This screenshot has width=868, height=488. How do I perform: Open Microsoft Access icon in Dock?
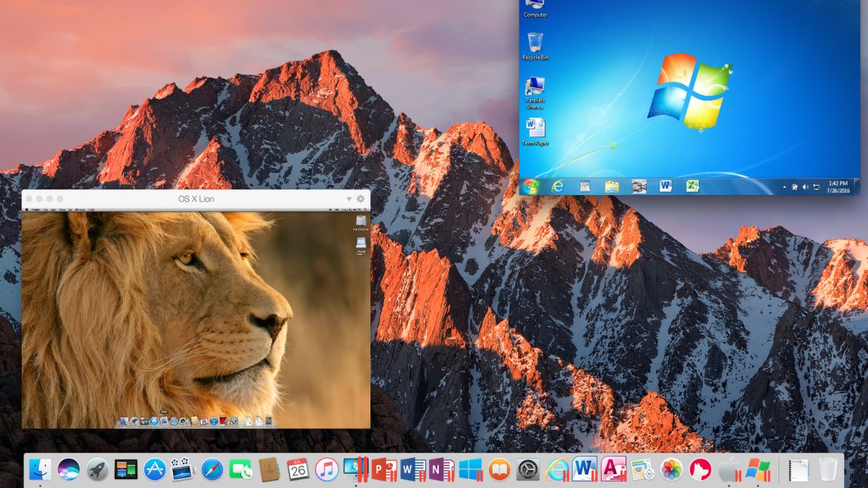click(x=613, y=469)
